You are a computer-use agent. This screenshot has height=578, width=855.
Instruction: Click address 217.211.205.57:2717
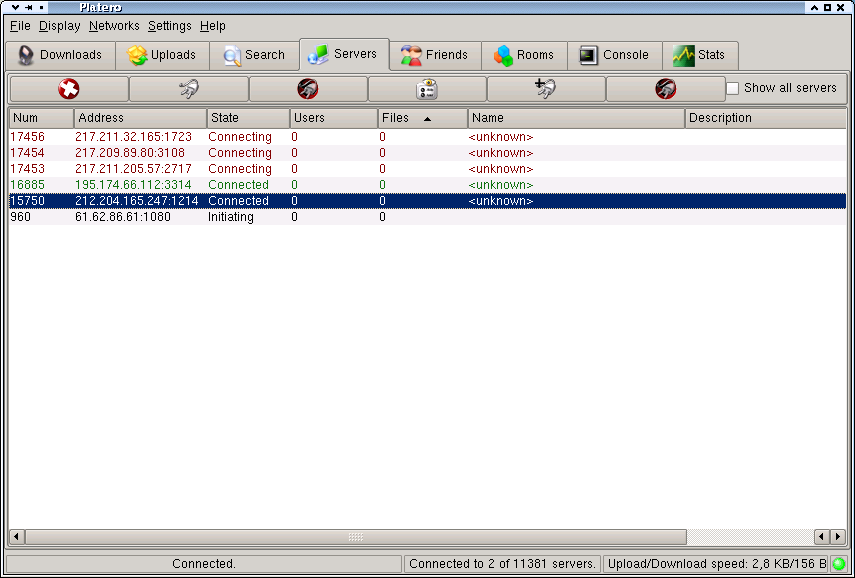[134, 169]
